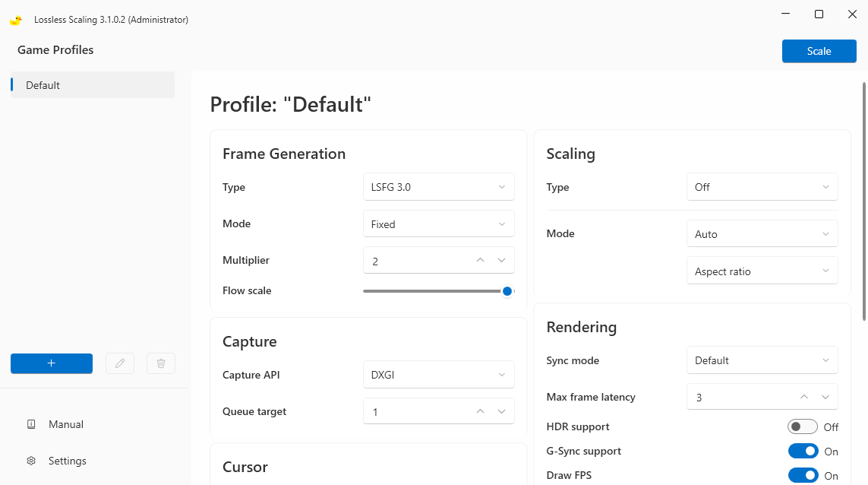Close the Lossless Scaling window
868x485 pixels.
click(x=853, y=14)
